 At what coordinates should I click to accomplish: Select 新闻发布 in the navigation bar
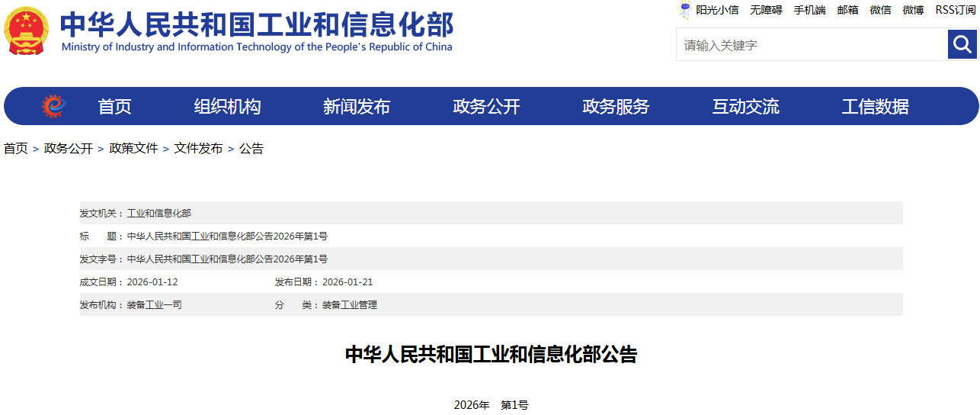357,107
